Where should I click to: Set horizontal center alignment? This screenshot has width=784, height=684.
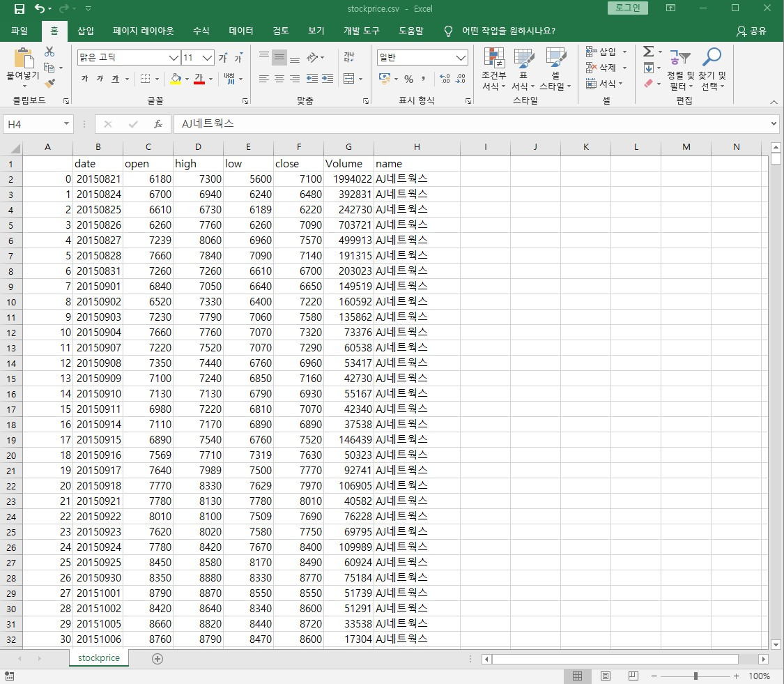[279, 79]
